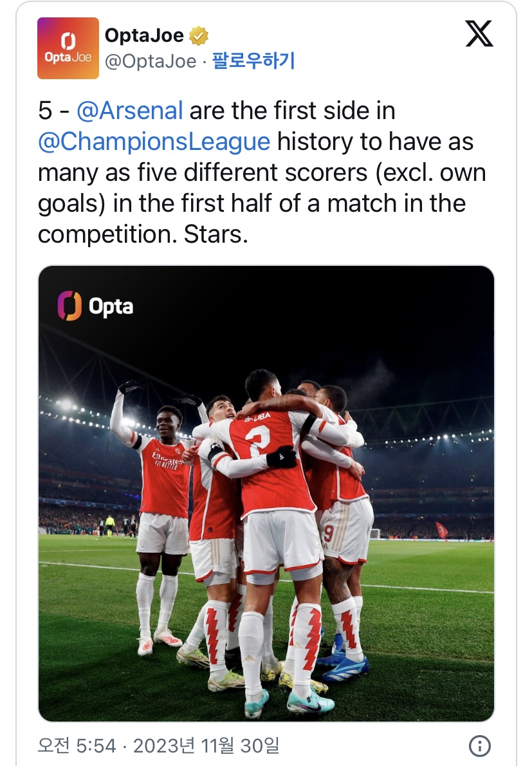
Task: Click the @OptaJoe handle text
Action: [x=151, y=62]
